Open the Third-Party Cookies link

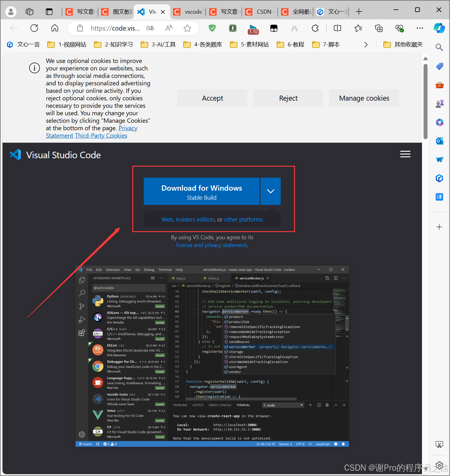[x=101, y=136]
